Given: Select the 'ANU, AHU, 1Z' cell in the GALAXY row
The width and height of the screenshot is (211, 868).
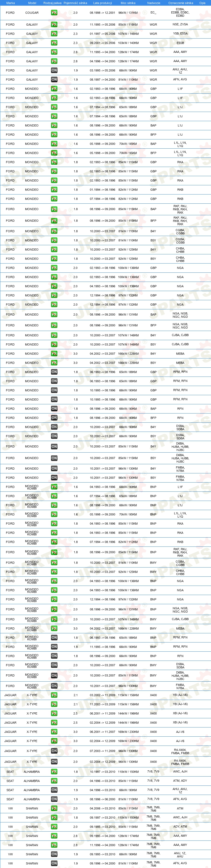Looking at the screenshot, I should tap(180, 70).
